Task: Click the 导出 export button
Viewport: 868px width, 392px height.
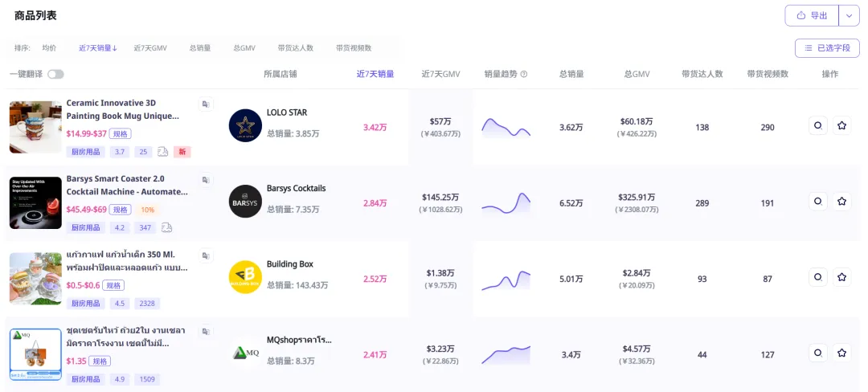Action: click(812, 16)
